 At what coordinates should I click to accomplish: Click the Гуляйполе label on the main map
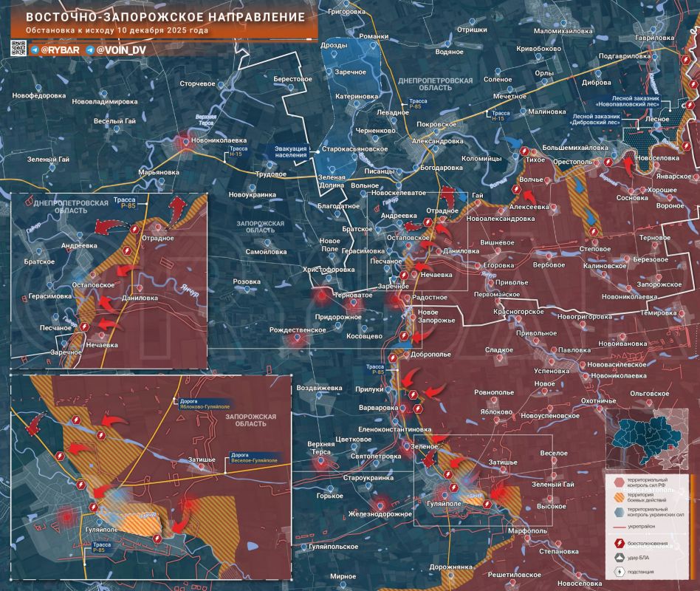[440, 502]
